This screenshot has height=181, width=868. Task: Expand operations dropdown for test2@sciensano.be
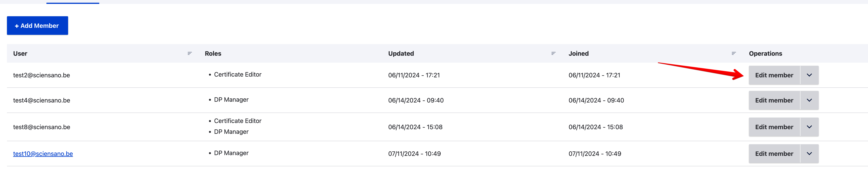pyautogui.click(x=809, y=75)
